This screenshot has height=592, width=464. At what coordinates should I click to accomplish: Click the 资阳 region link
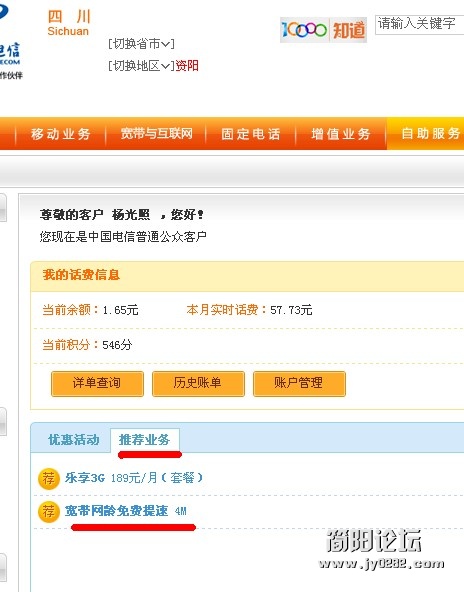click(x=187, y=66)
